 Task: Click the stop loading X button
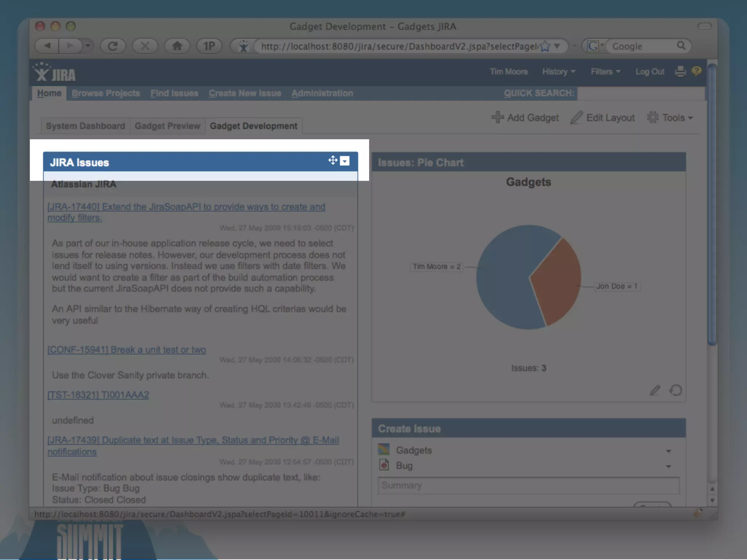point(145,46)
